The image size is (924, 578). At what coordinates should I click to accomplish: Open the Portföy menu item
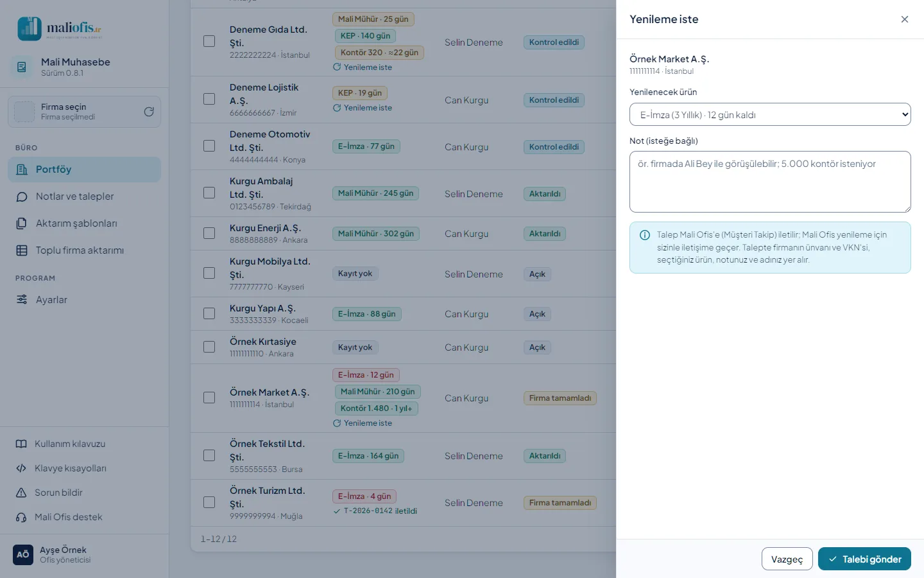tap(84, 170)
